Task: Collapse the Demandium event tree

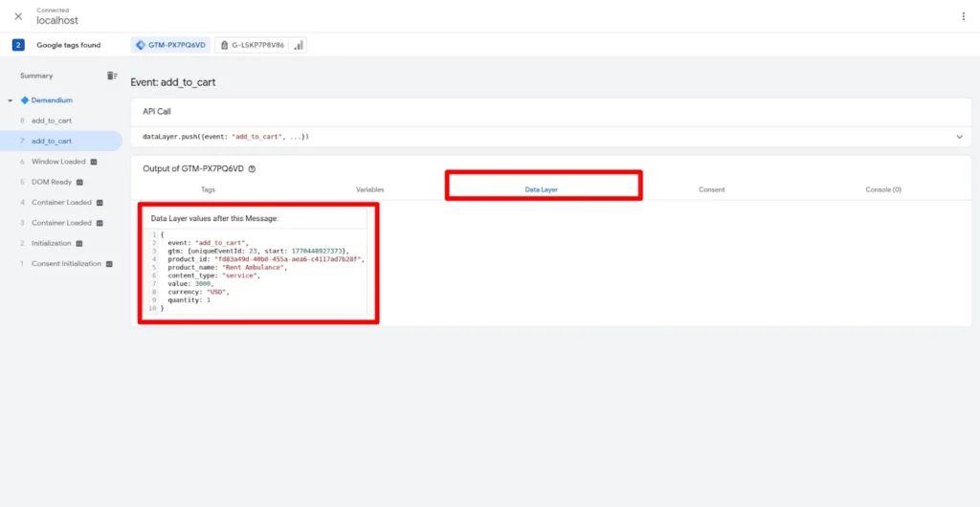Action: point(10,100)
